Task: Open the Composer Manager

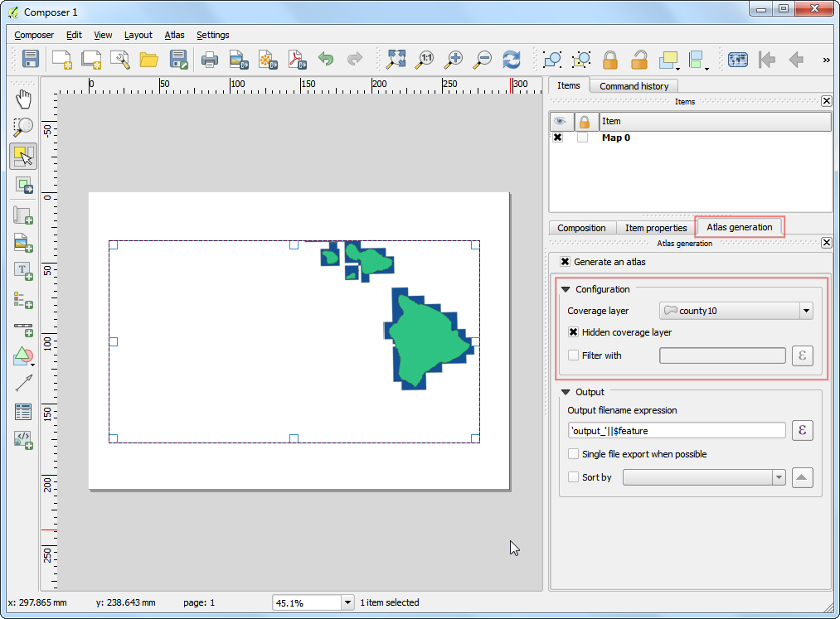Action: pos(120,59)
